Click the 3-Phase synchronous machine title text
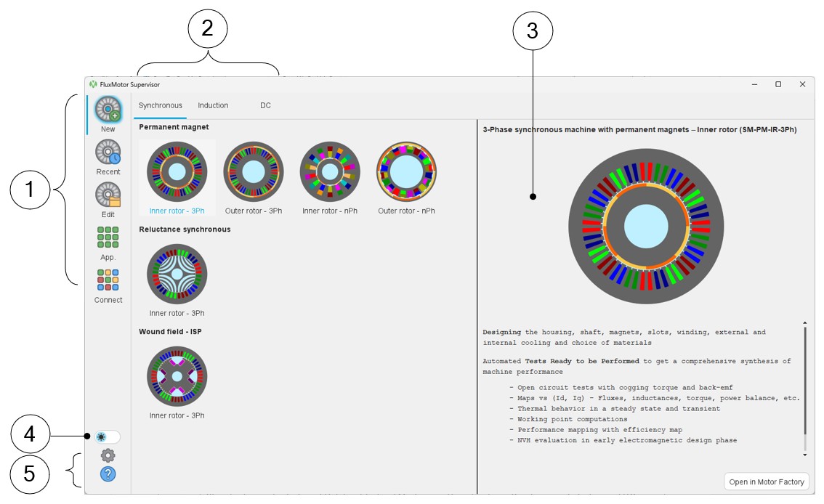 pos(639,130)
